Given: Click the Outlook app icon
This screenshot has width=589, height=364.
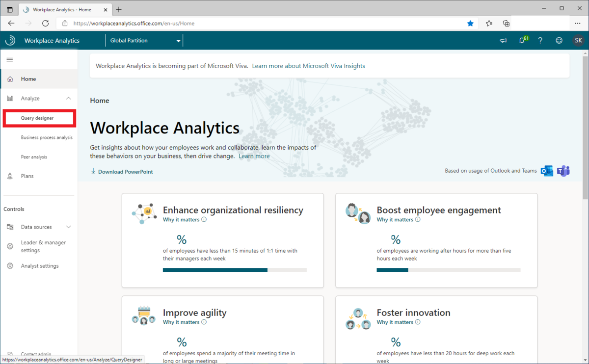Looking at the screenshot, I should (x=547, y=171).
